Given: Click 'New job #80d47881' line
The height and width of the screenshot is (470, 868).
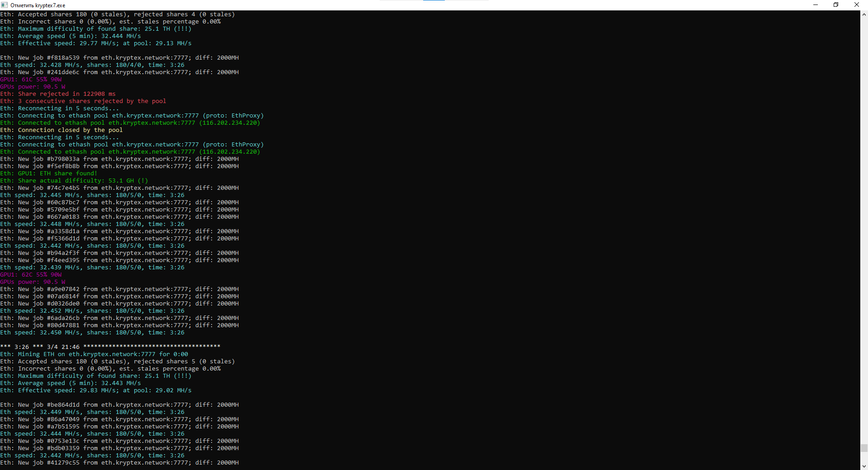Looking at the screenshot, I should (119, 325).
